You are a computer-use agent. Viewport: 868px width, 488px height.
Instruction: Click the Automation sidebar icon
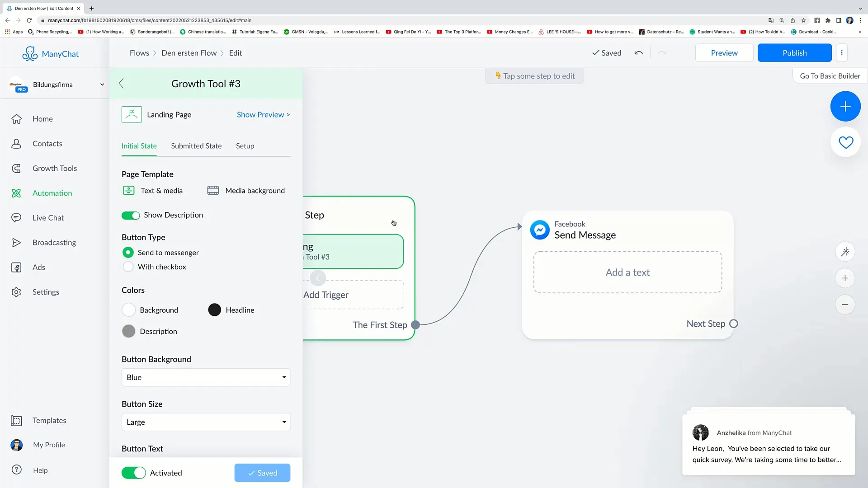tap(17, 192)
